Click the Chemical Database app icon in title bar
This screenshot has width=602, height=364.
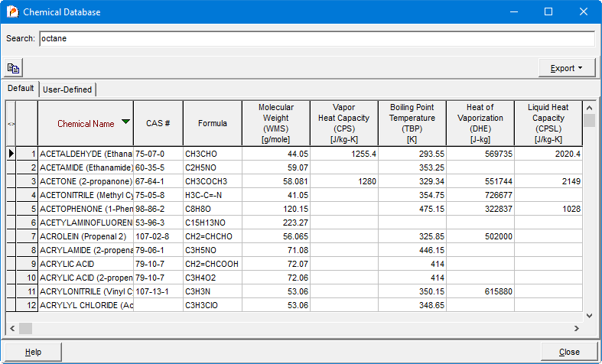[x=13, y=11]
